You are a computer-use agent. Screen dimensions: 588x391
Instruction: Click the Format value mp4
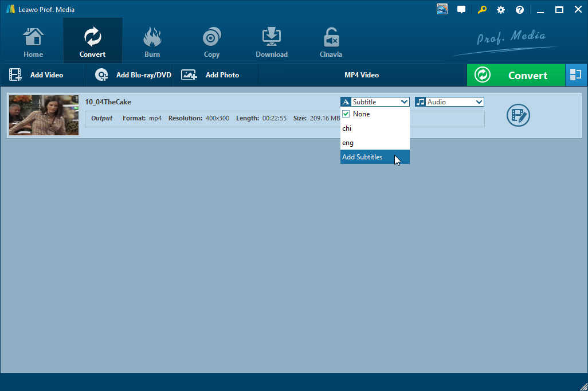(155, 118)
